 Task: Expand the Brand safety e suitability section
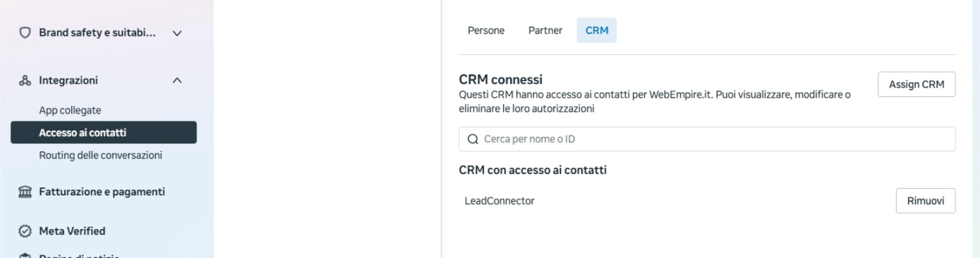[x=177, y=33]
